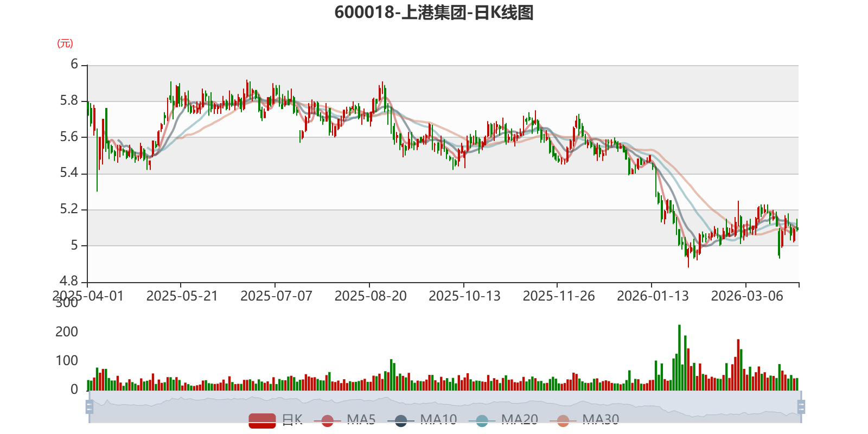
Task: Toggle the MA5 line in the legend
Action: coord(344,420)
